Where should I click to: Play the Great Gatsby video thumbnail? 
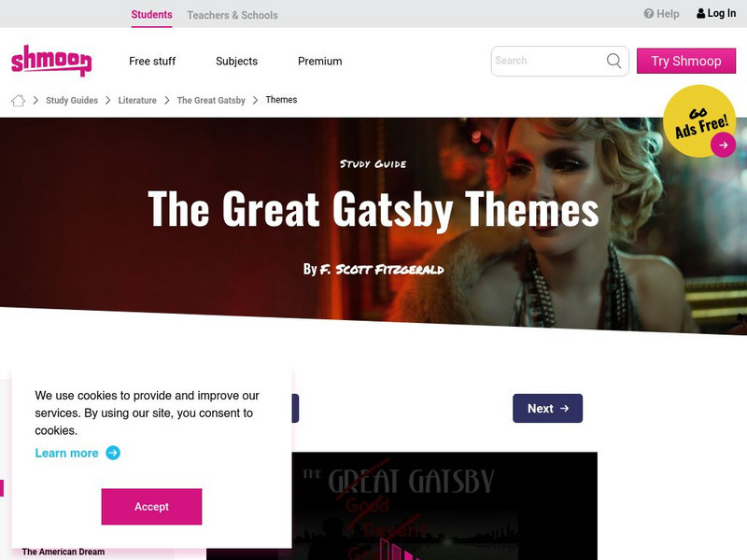[x=402, y=506]
